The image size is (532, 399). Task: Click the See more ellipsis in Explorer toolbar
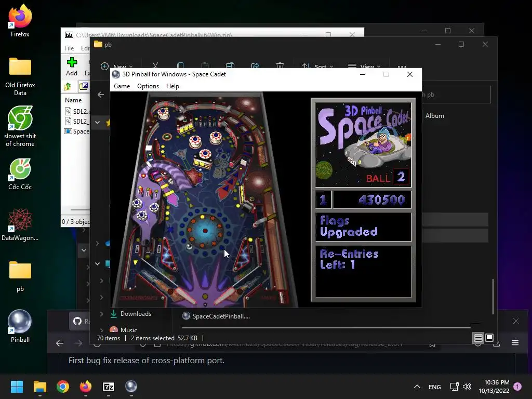click(x=402, y=66)
